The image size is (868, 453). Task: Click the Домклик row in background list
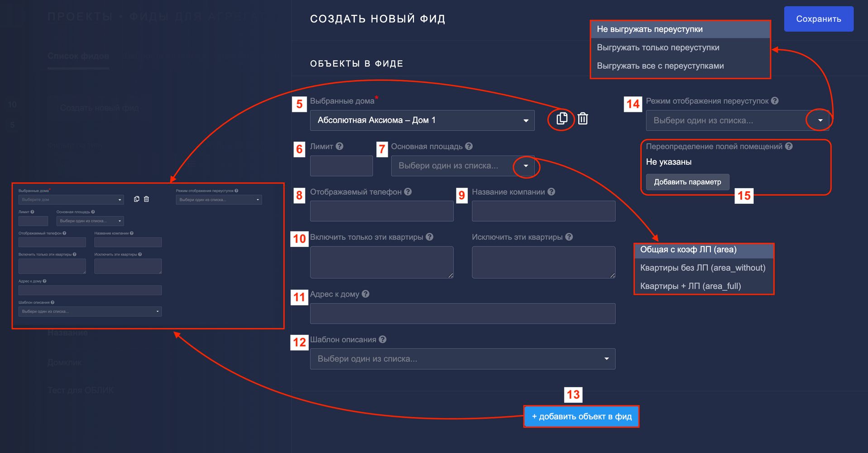pyautogui.click(x=65, y=362)
